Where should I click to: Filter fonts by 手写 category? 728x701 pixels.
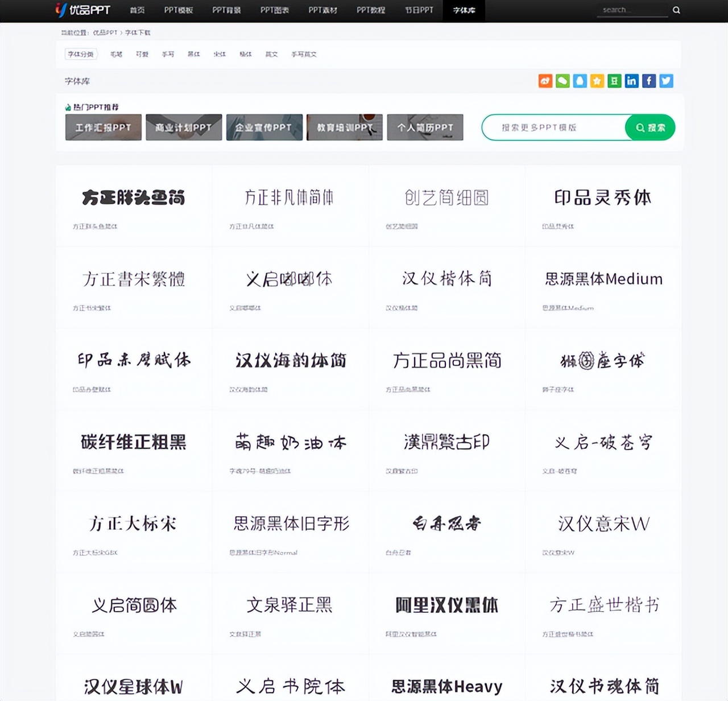coord(168,54)
